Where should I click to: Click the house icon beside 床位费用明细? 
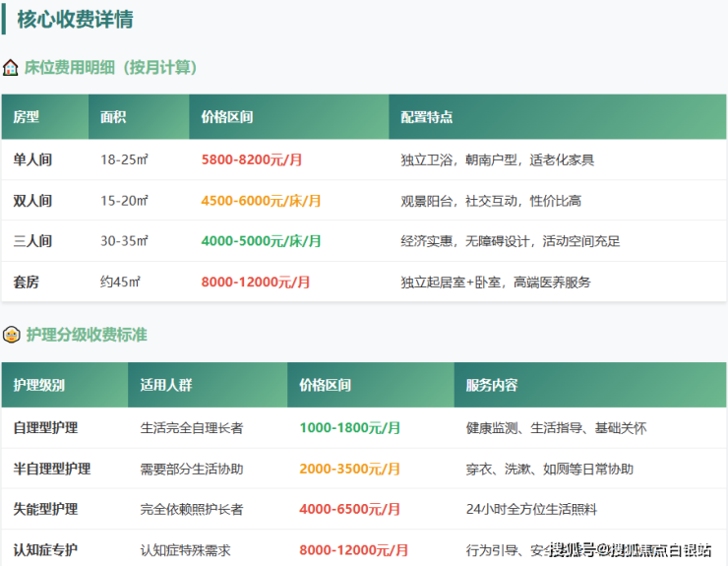click(11, 68)
